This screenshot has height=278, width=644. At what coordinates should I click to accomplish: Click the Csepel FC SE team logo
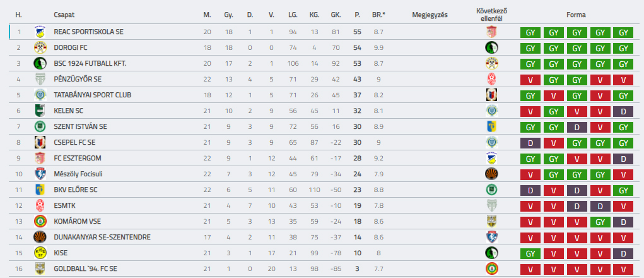(40, 142)
